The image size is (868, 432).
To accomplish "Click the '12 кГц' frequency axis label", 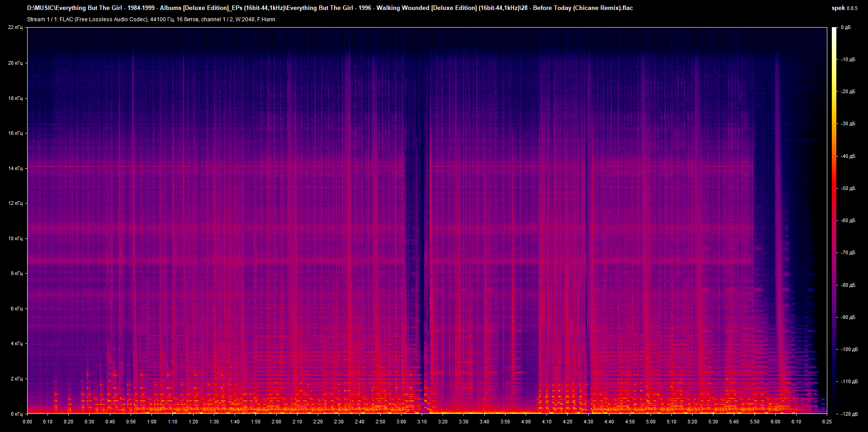I will point(15,203).
